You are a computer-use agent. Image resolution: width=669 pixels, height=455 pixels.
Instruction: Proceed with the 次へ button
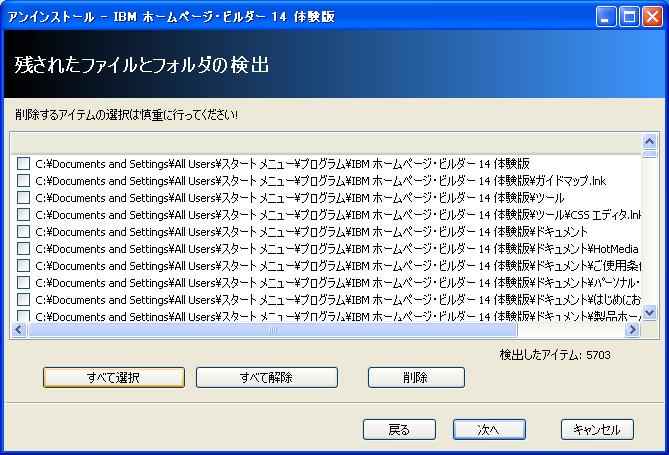click(489, 429)
